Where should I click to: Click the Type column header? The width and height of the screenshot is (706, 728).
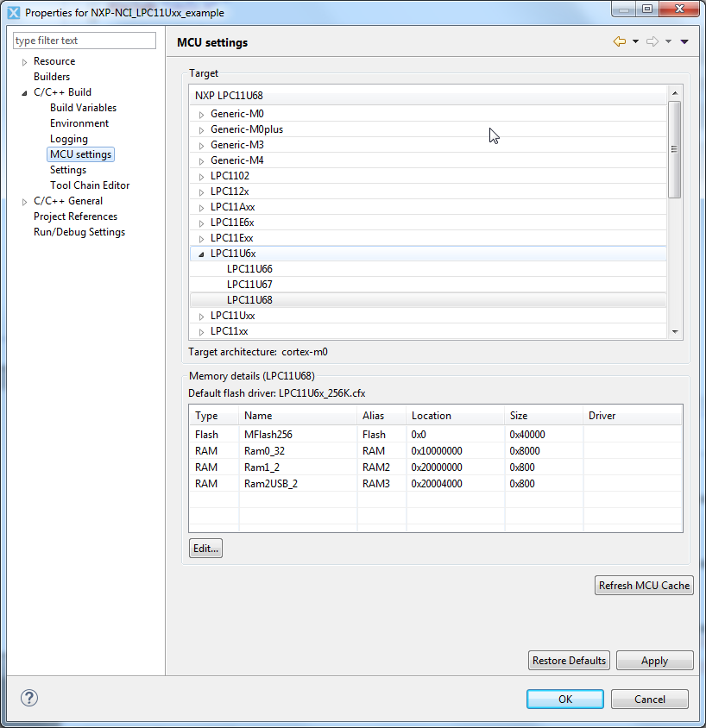214,416
